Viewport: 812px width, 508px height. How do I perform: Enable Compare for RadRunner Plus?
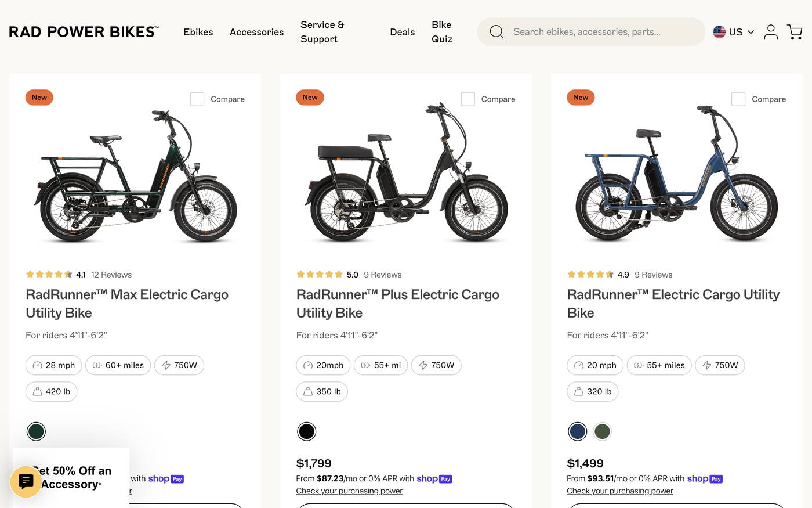tap(467, 99)
